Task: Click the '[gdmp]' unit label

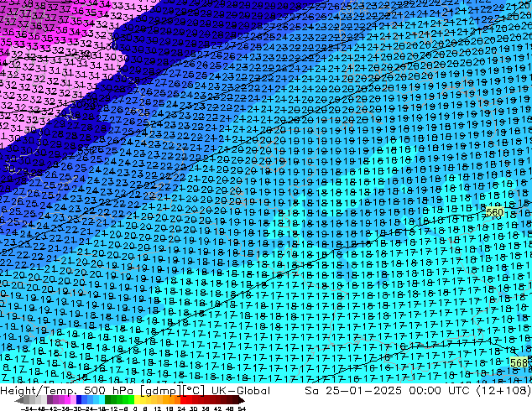Action: [x=161, y=391]
